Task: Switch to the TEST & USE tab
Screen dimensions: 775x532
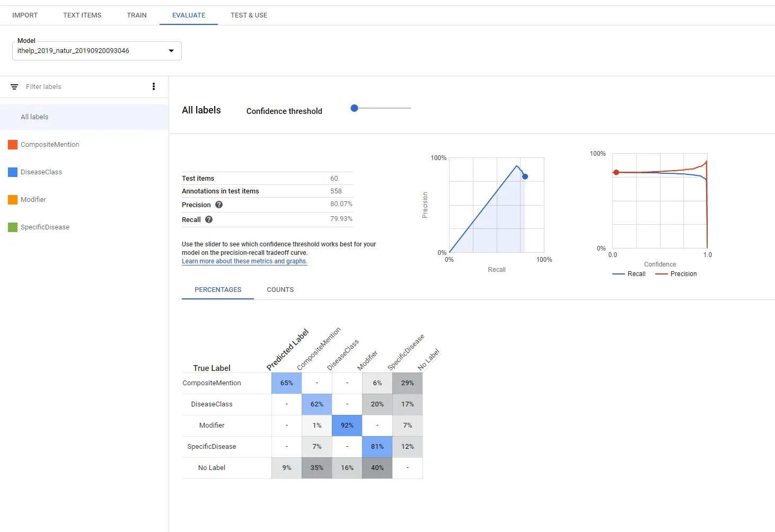Action: tap(249, 15)
